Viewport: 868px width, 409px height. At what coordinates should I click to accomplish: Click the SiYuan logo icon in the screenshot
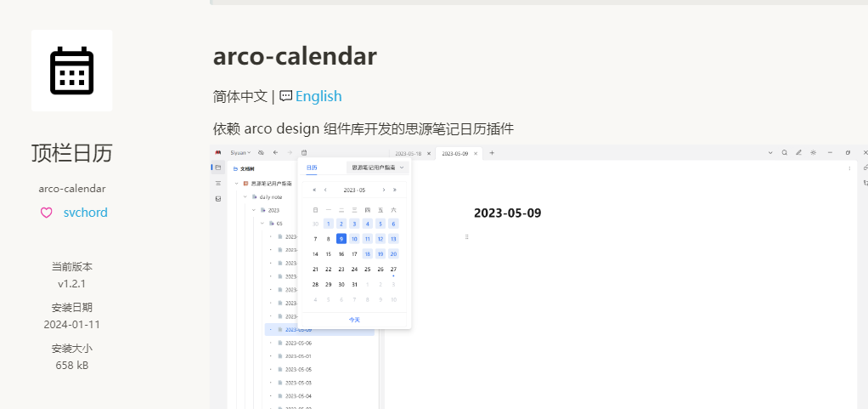218,152
